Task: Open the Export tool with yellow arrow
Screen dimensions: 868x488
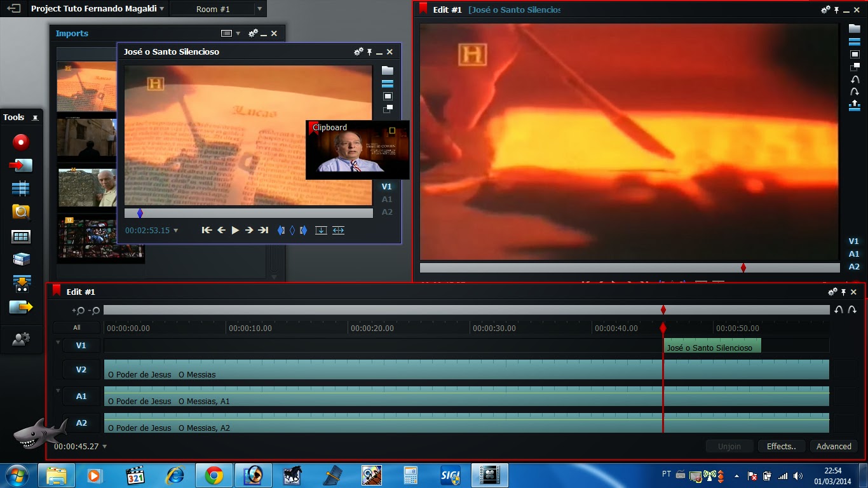Action: click(21, 308)
